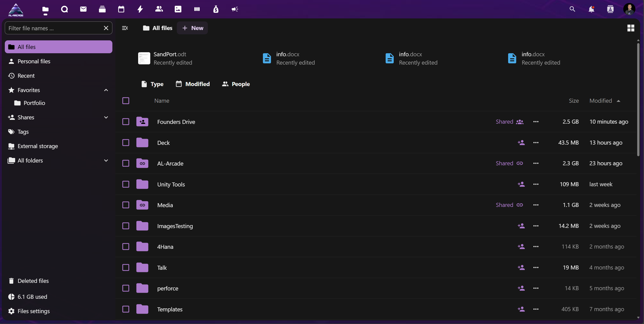Expand the All folders section

pyautogui.click(x=106, y=160)
